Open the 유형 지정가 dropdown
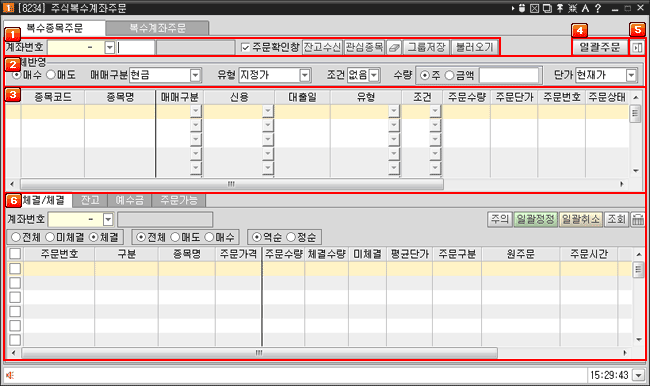 [305, 75]
